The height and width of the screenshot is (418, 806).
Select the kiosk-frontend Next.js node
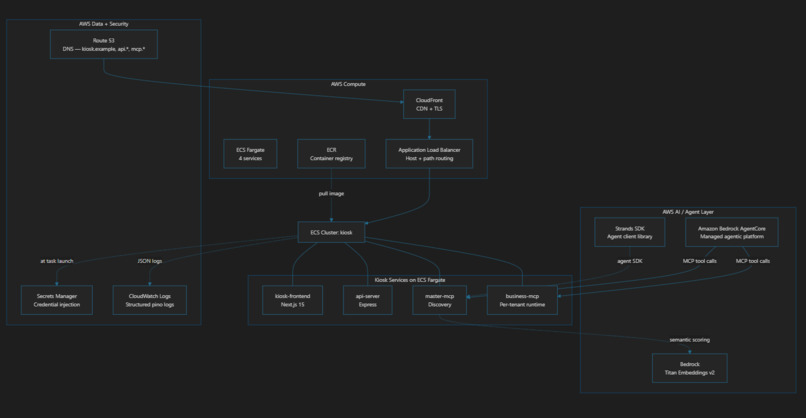tap(292, 300)
